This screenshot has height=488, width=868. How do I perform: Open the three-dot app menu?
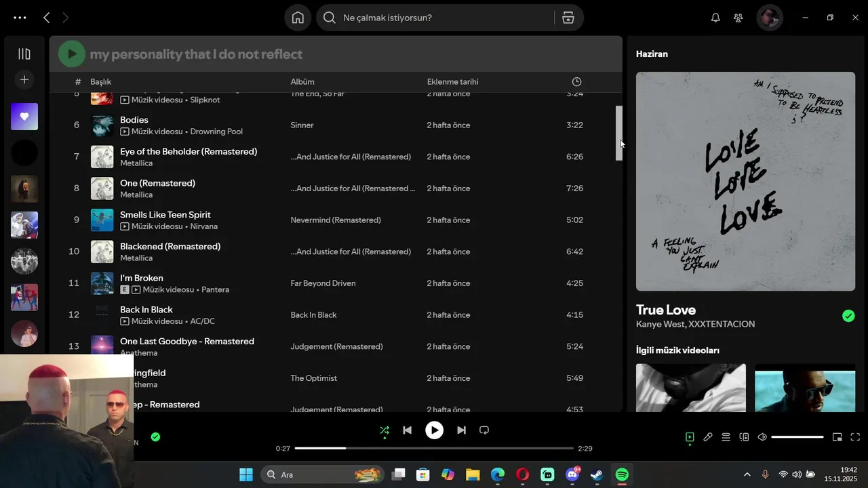20,18
